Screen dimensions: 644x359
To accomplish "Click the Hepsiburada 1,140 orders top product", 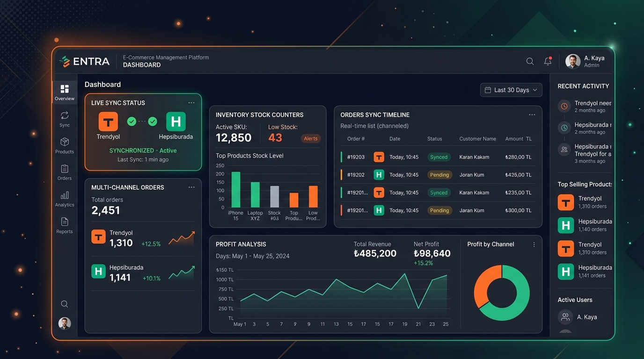I will (585, 225).
